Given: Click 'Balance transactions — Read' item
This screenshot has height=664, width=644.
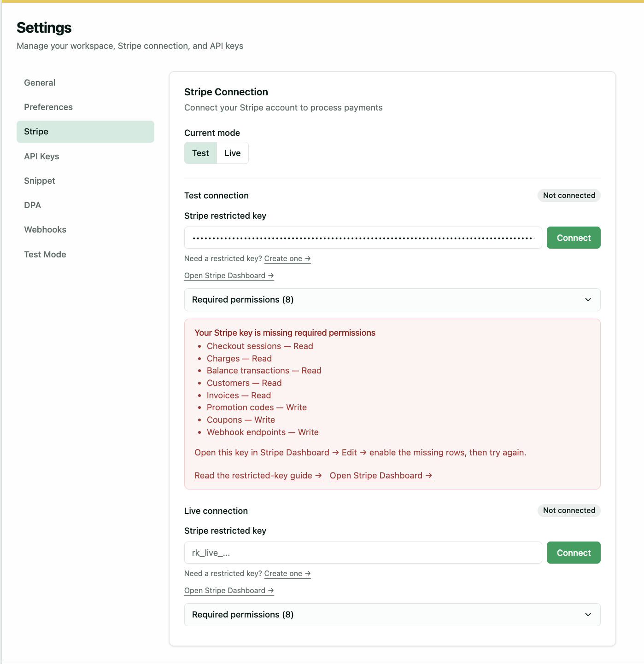Looking at the screenshot, I should coord(264,371).
